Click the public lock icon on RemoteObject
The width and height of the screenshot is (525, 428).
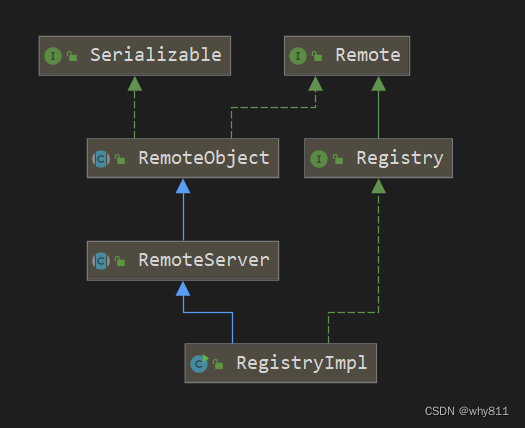coord(120,159)
